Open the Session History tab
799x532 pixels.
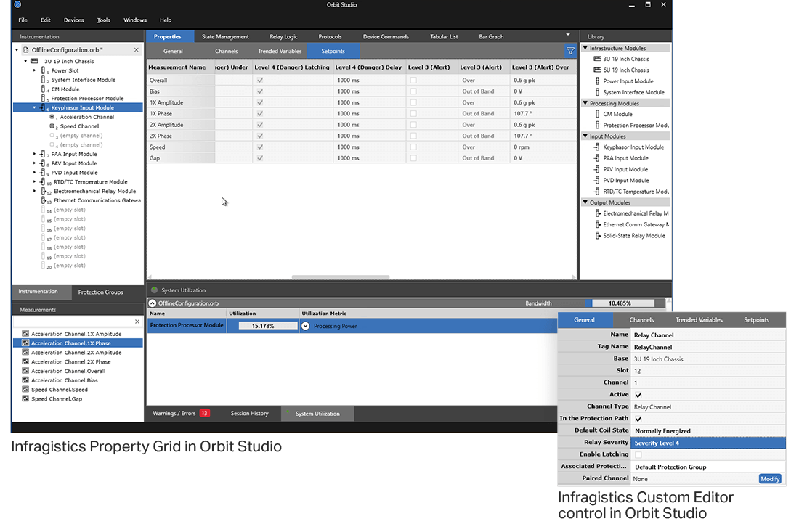pos(249,414)
